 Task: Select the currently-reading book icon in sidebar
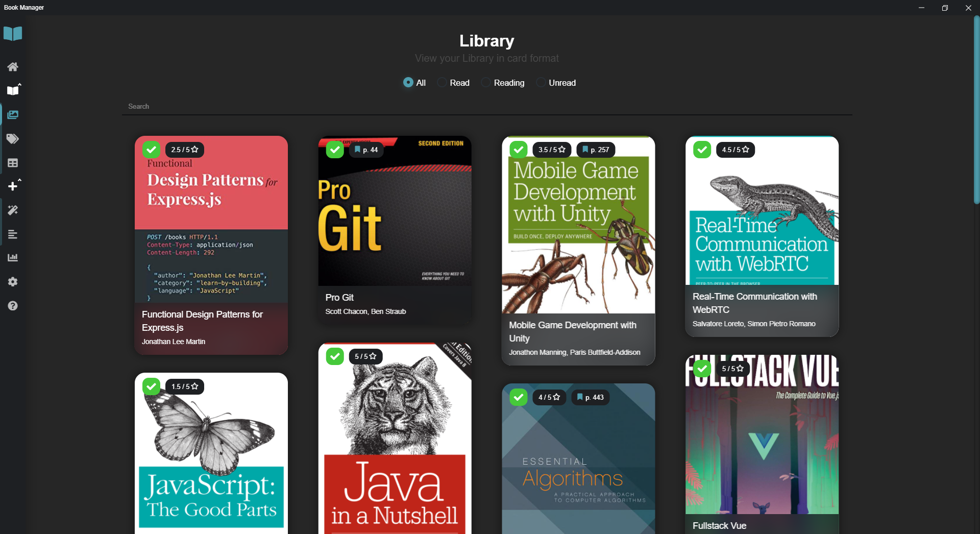click(13, 90)
